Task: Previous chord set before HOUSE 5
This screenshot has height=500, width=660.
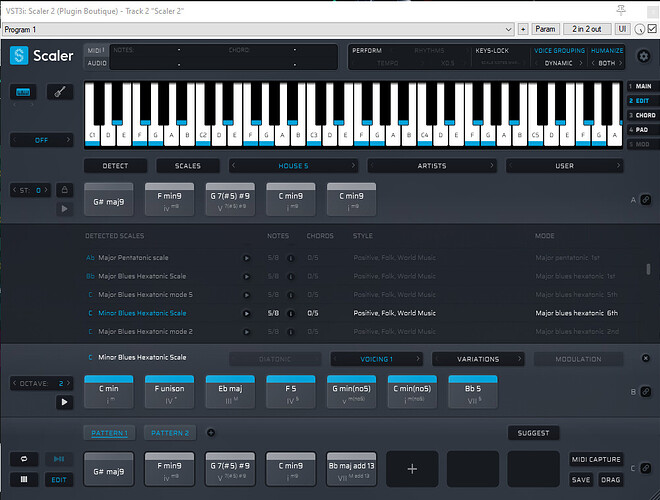Action: [x=234, y=165]
